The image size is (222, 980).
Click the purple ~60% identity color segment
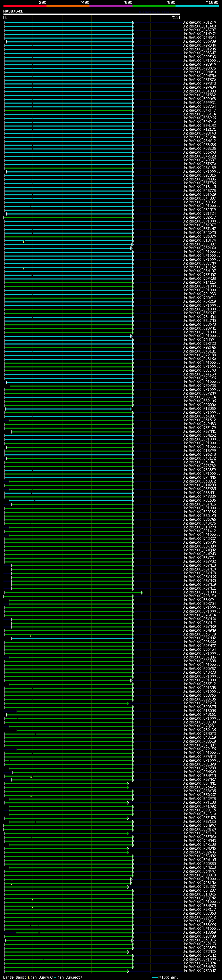click(x=111, y=7)
